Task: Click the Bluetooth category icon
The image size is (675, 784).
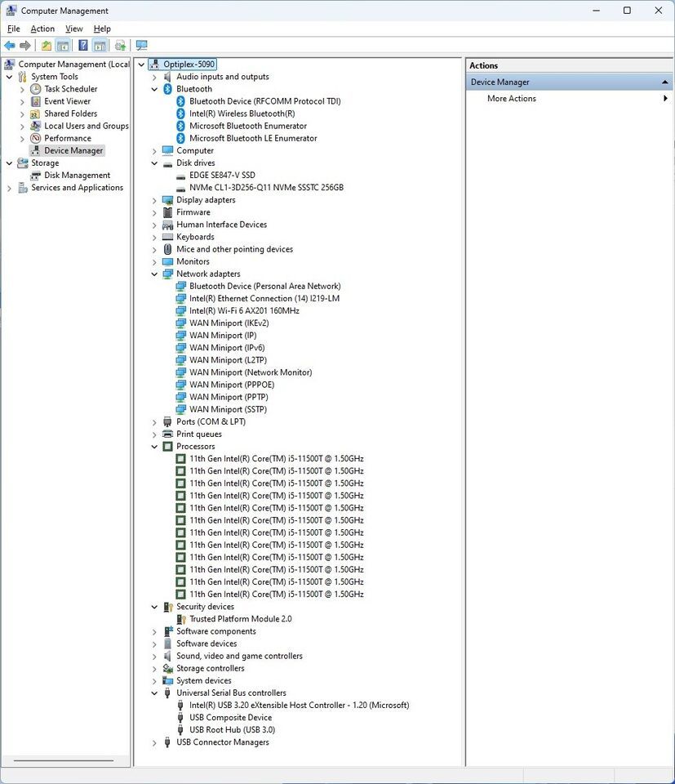Action: click(168, 89)
